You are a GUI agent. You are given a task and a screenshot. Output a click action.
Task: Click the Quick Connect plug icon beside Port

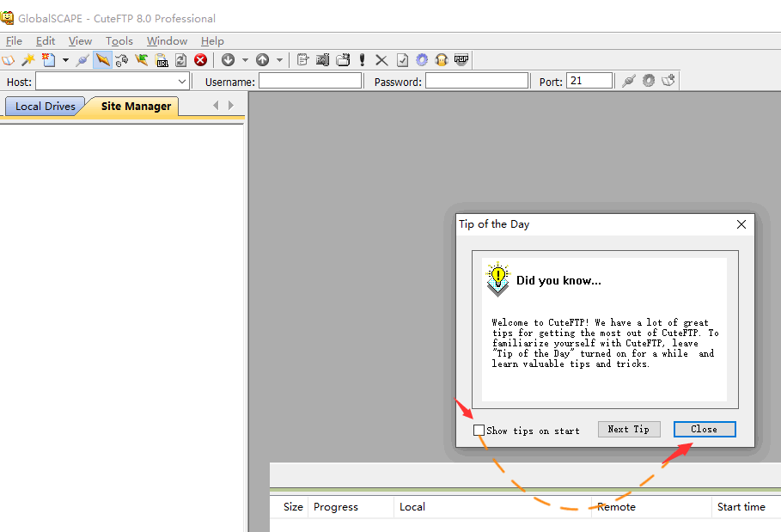pos(628,81)
